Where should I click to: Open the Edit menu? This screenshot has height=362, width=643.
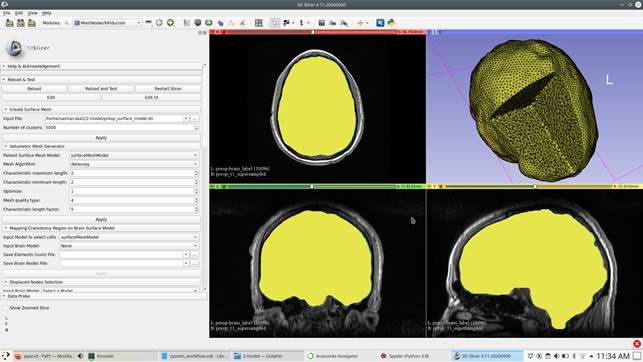(x=19, y=13)
